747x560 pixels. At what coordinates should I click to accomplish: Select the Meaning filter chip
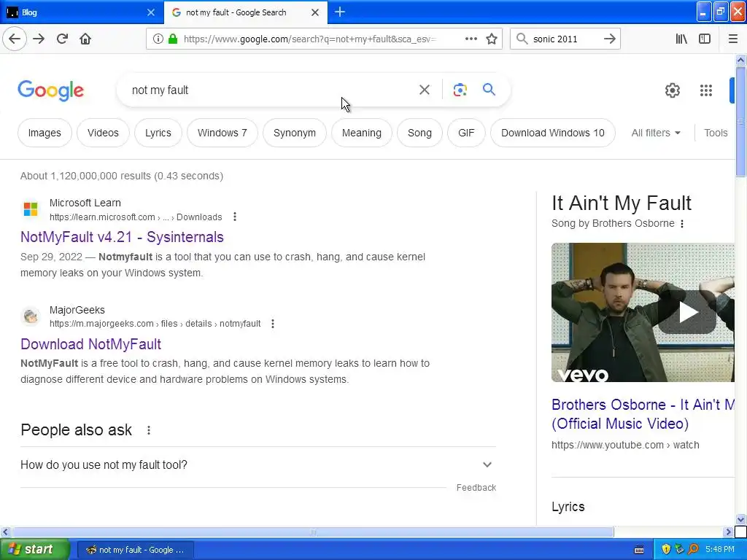(x=362, y=133)
